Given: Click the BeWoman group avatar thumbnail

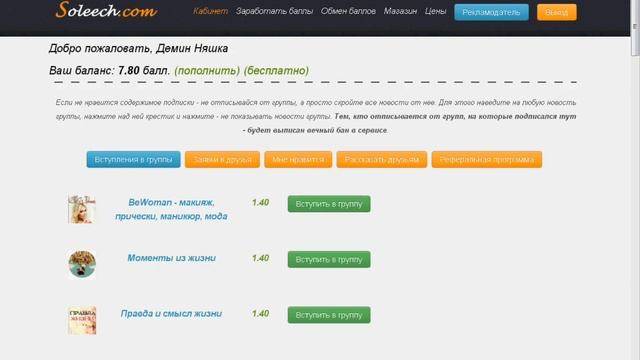Looking at the screenshot, I should coord(82,209).
